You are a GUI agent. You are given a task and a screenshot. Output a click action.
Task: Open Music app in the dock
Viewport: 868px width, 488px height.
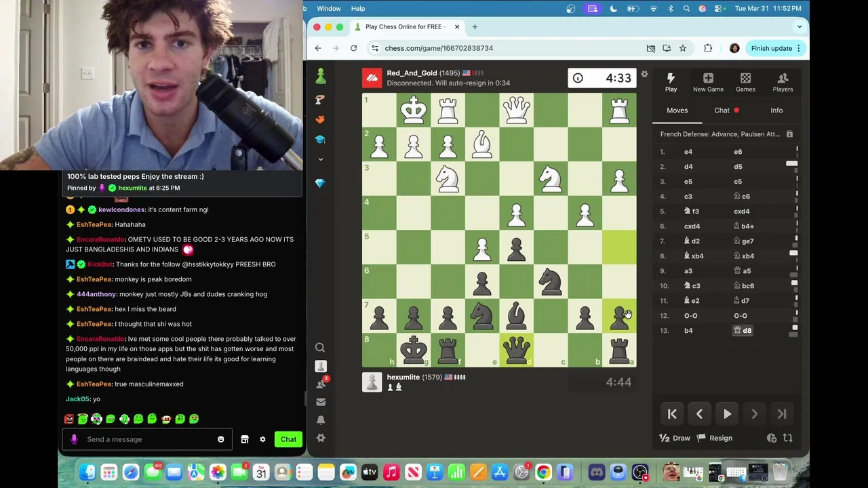391,472
